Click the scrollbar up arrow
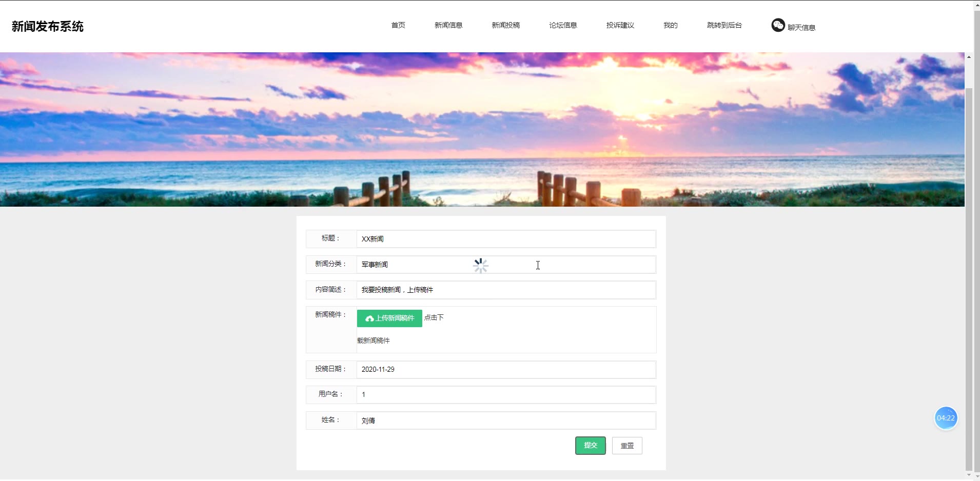 [x=969, y=56]
